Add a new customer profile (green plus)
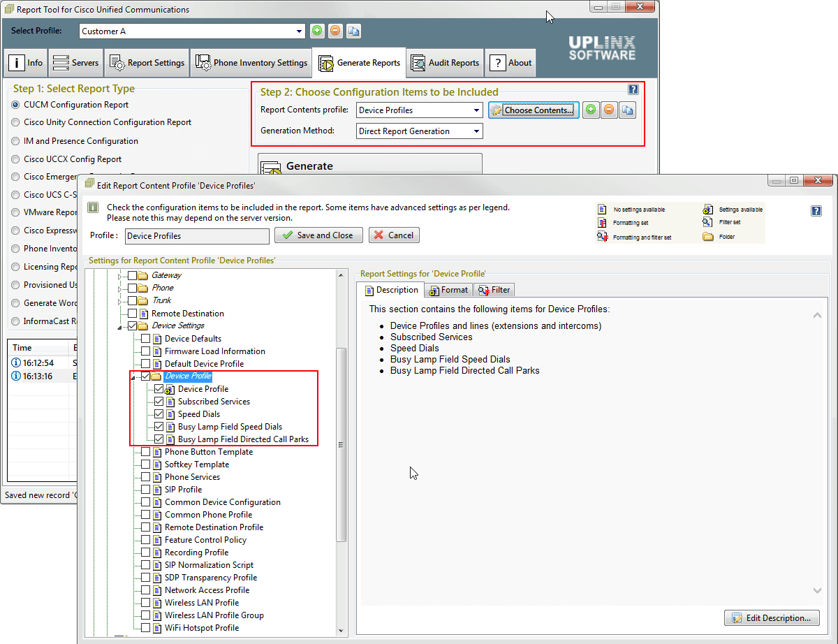The image size is (838, 644). click(317, 31)
